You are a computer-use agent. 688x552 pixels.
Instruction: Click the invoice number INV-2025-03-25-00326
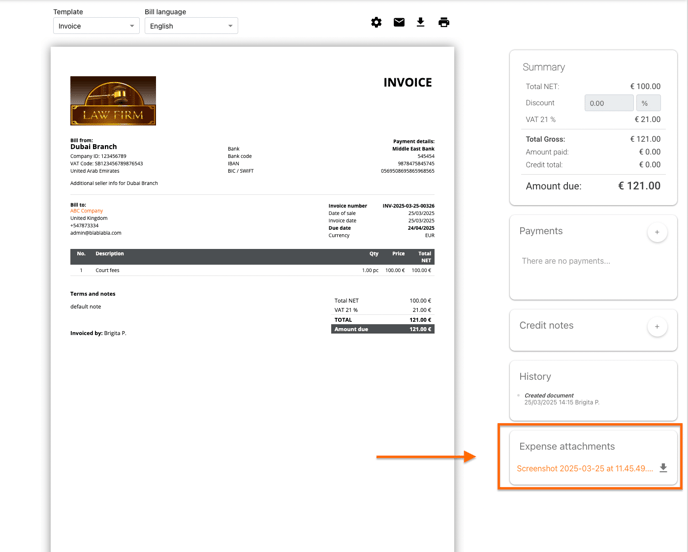(x=408, y=206)
